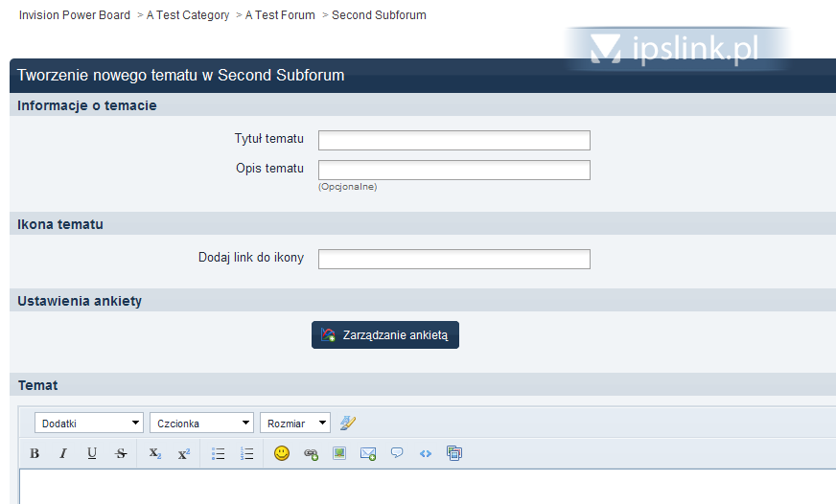This screenshot has height=504, width=836.
Task: Insert a numbered list
Action: click(247, 454)
